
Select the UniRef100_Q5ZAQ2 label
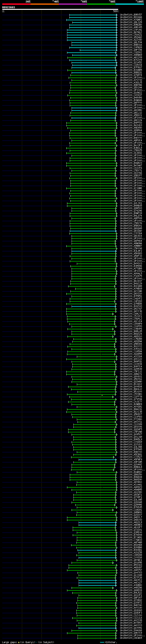pyautogui.click(x=131, y=37)
